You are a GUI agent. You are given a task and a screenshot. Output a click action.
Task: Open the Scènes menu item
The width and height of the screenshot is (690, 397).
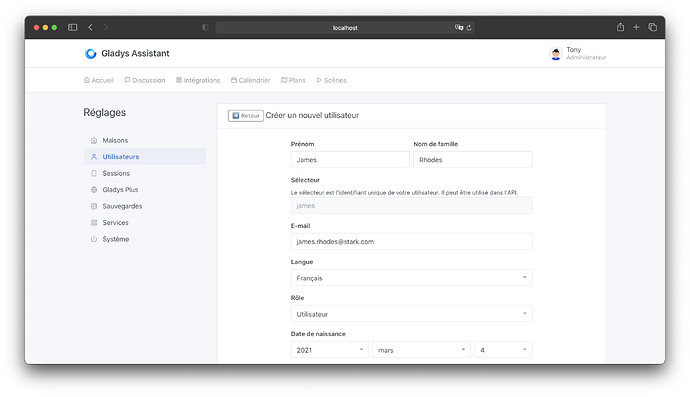click(331, 80)
